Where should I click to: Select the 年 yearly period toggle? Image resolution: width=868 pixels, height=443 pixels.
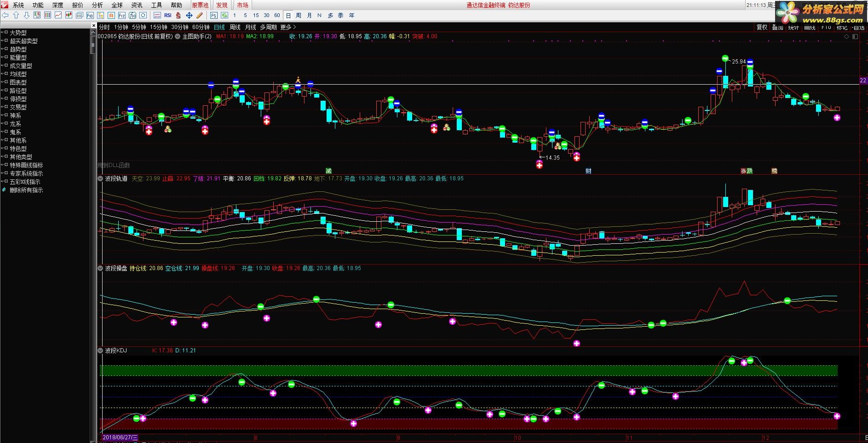[352, 15]
